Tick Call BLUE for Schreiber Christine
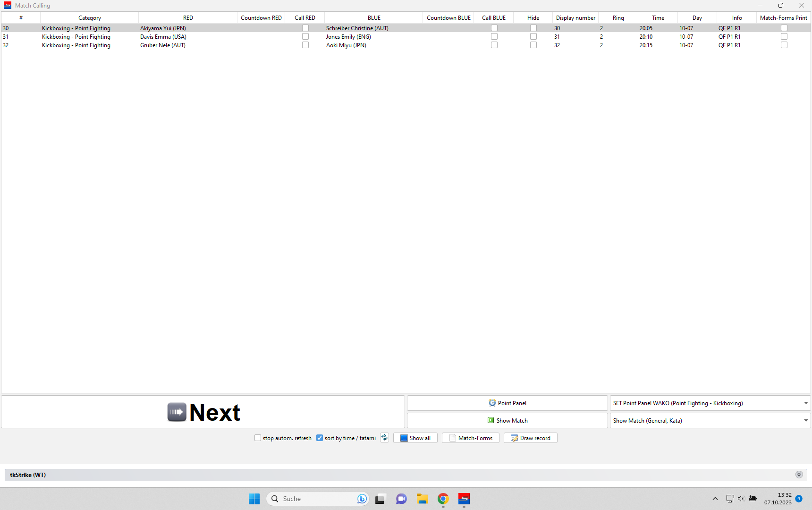812x510 pixels. pos(494,28)
